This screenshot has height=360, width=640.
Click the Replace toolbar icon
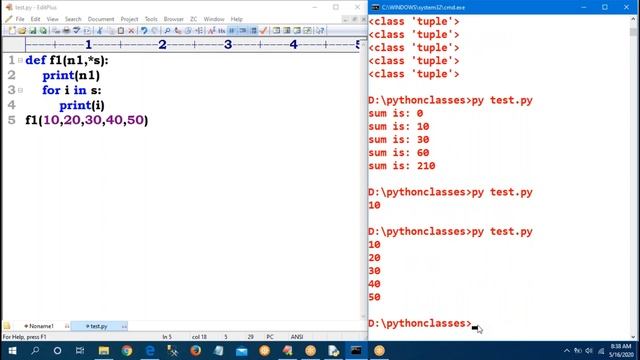(178, 31)
